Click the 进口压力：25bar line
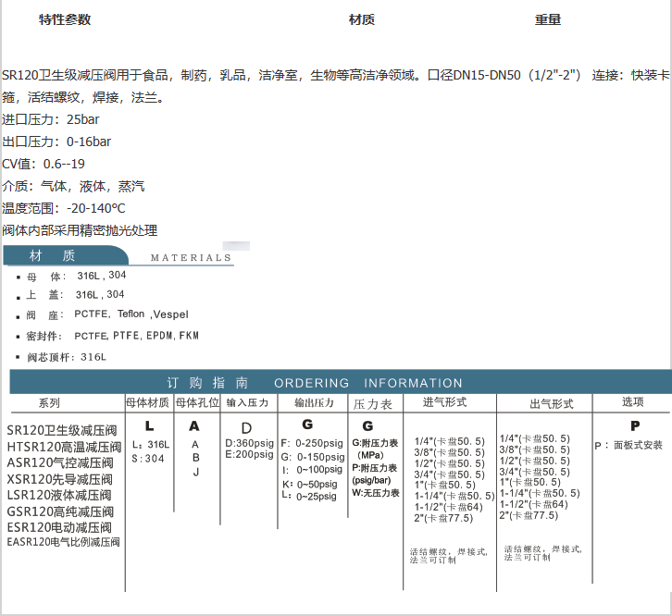Image resolution: width=672 pixels, height=616 pixels. pyautogui.click(x=51, y=119)
